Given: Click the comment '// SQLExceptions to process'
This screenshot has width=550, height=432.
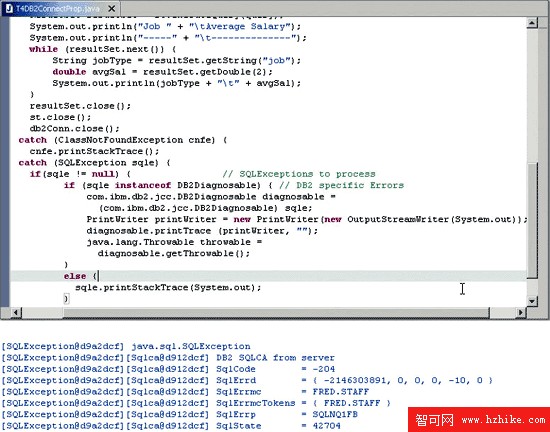Looking at the screenshot, I should tap(299, 174).
